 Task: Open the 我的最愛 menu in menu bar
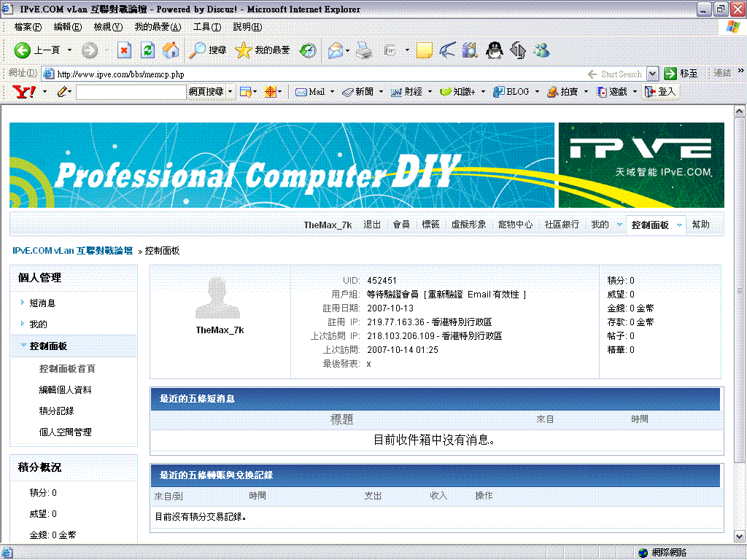(158, 27)
